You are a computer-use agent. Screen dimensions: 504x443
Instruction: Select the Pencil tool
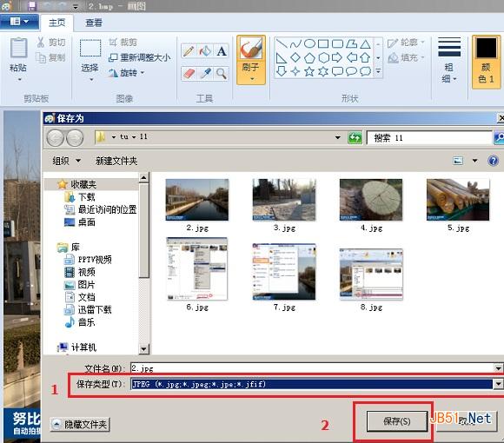click(x=189, y=51)
